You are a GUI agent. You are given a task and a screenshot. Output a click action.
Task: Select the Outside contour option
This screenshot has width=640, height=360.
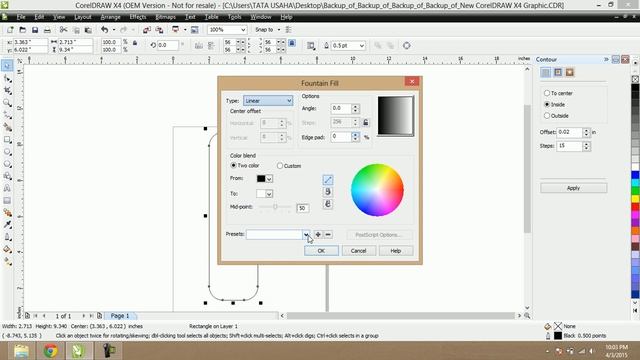(547, 116)
